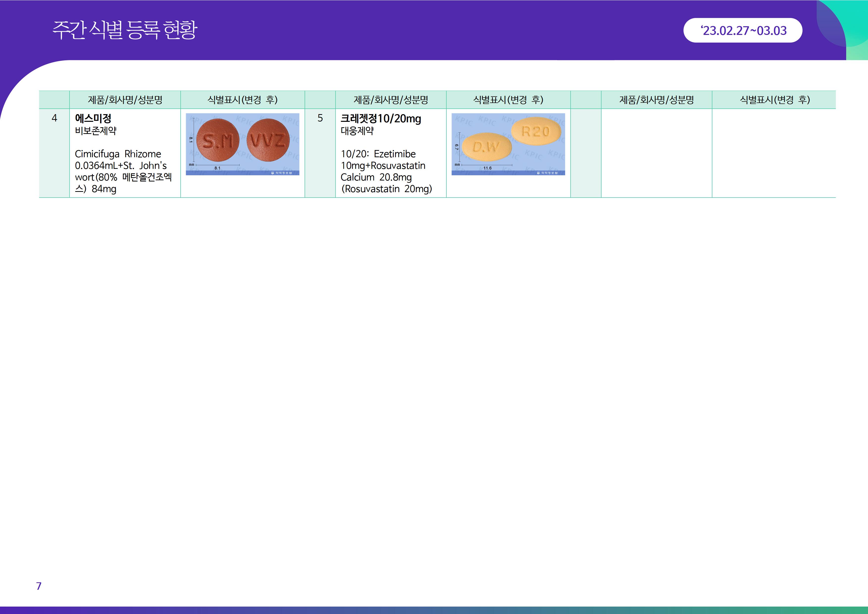Click the date range badge '23.02.27~03.03
Image resolution: width=868 pixels, height=614 pixels.
743,30
